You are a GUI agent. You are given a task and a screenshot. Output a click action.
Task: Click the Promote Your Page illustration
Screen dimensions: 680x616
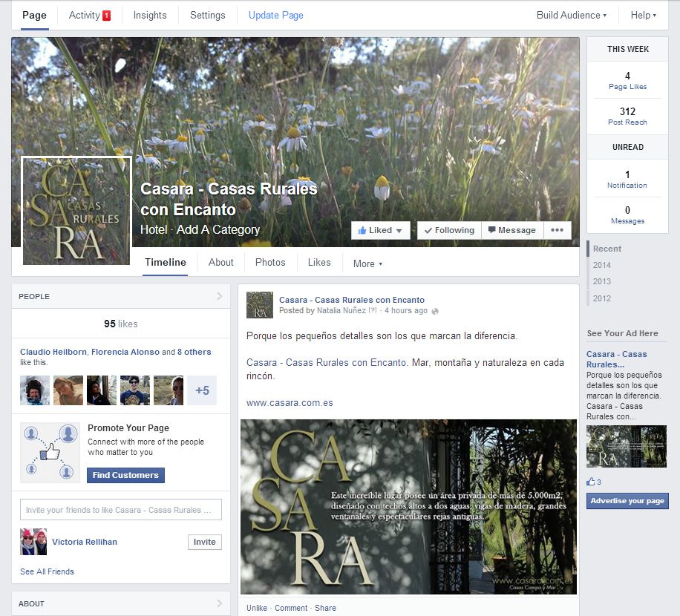pos(50,453)
